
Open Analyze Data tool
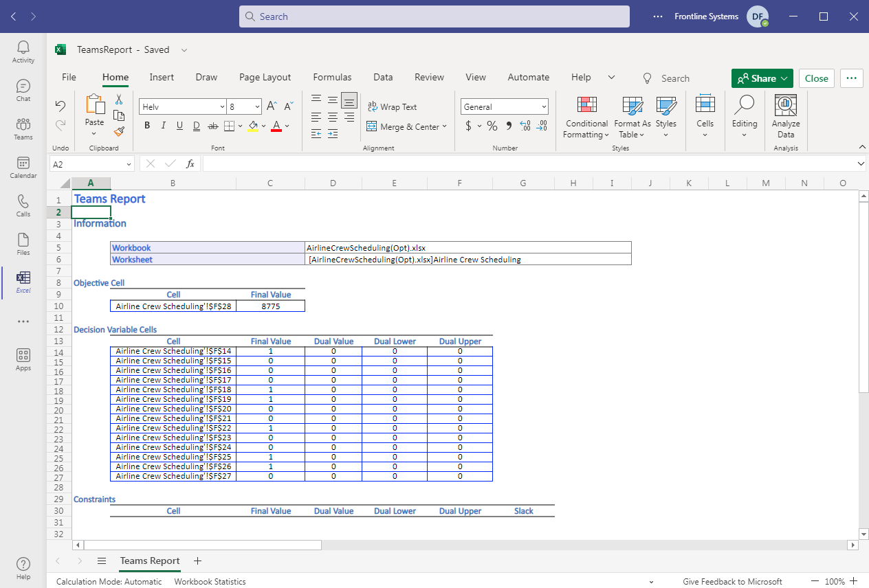point(785,116)
